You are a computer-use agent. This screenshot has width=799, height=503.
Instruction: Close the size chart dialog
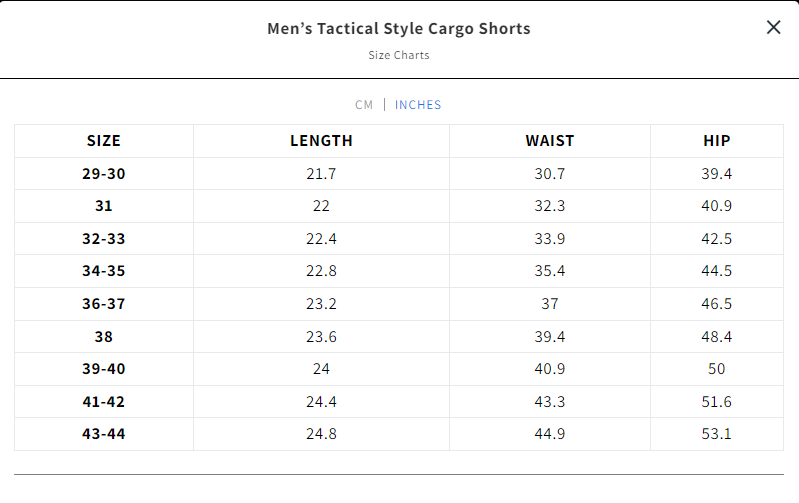773,28
